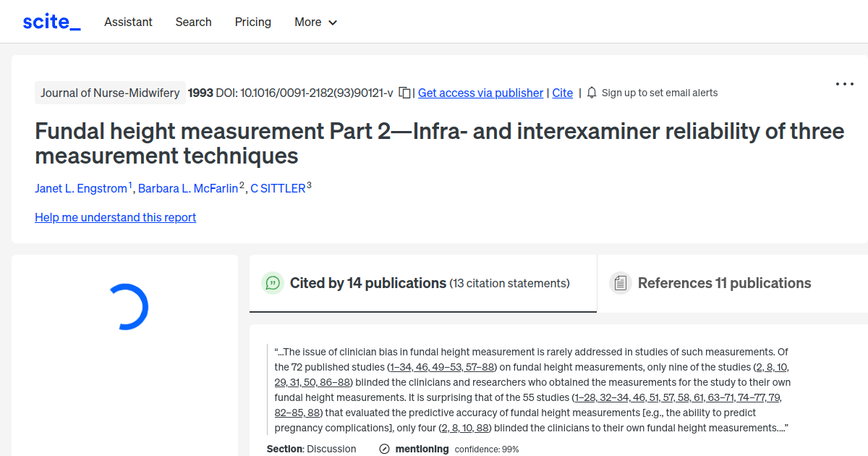Click the References document icon
This screenshot has height=456, width=868.
[621, 282]
